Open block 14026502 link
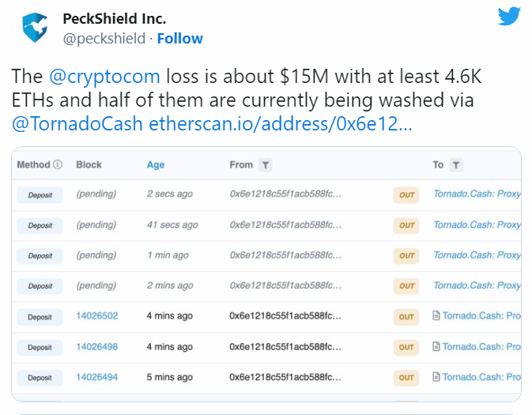Screen dimensions: 532x415 96,316
